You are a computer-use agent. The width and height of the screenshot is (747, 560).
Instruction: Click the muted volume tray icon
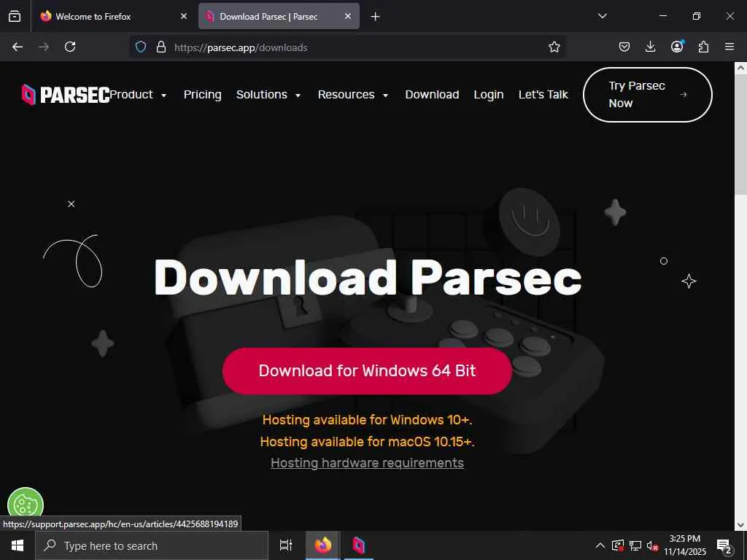click(x=652, y=546)
